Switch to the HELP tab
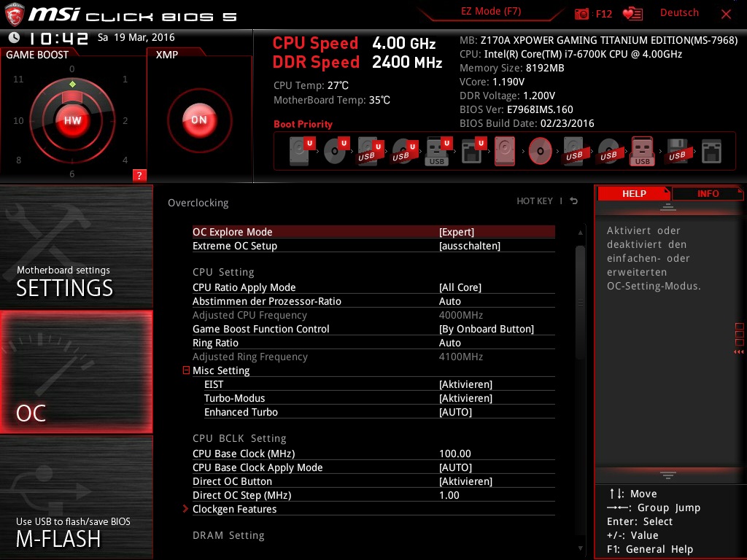The width and height of the screenshot is (747, 560). 634,193
